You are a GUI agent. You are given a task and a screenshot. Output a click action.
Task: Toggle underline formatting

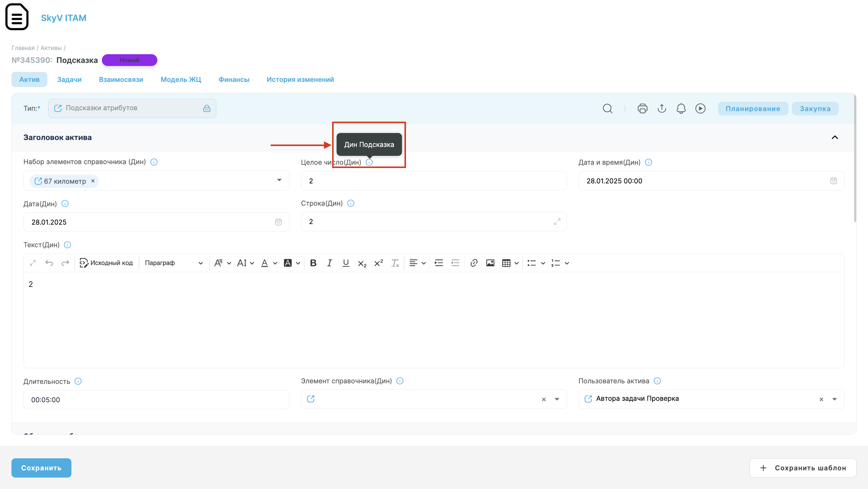[x=346, y=263]
